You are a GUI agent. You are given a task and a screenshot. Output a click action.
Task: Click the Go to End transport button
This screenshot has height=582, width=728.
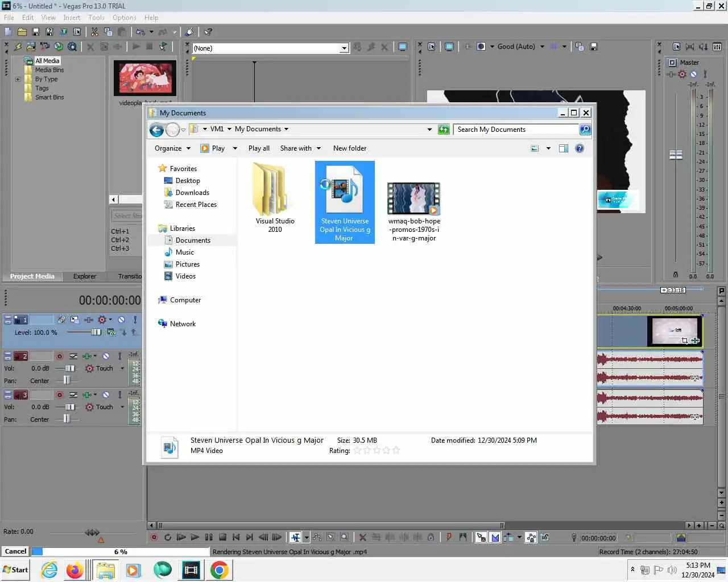point(250,537)
